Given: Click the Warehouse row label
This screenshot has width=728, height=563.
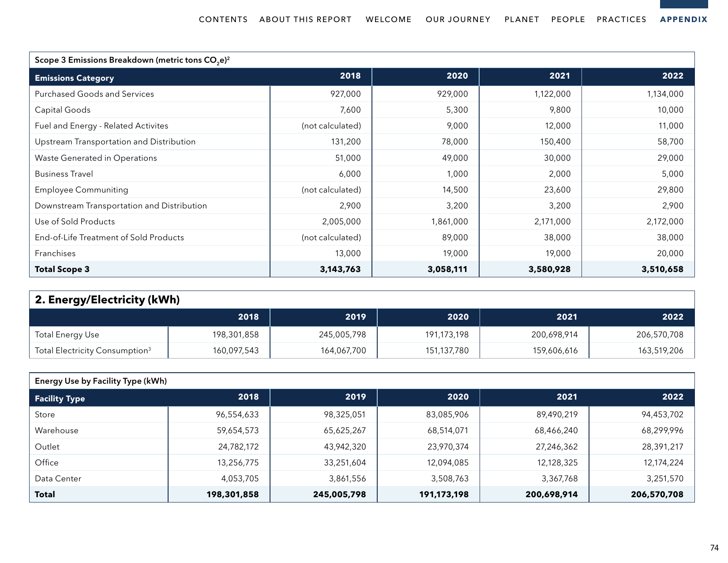Looking at the screenshot, I should (x=56, y=431).
